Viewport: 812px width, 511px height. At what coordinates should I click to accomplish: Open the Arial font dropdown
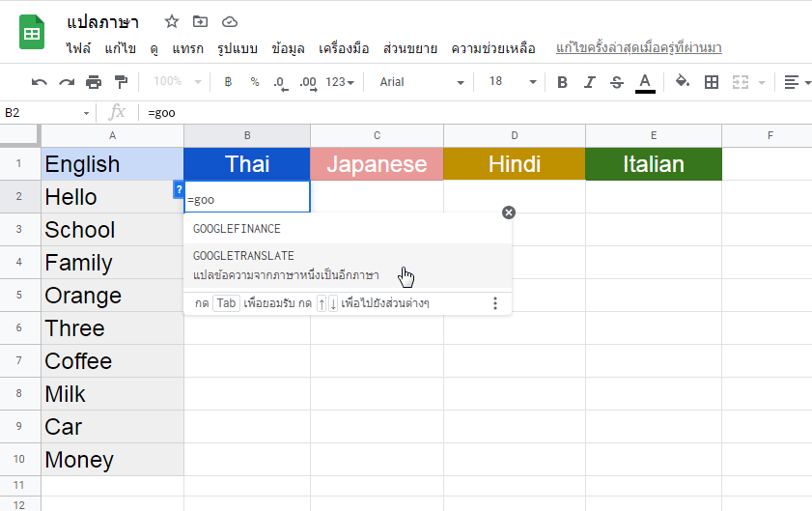point(422,82)
